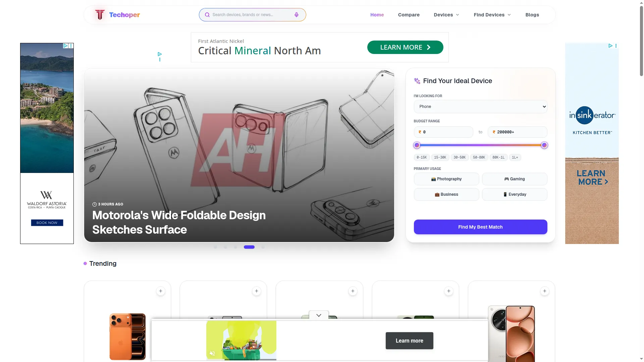Go to the Compare page

point(409,15)
